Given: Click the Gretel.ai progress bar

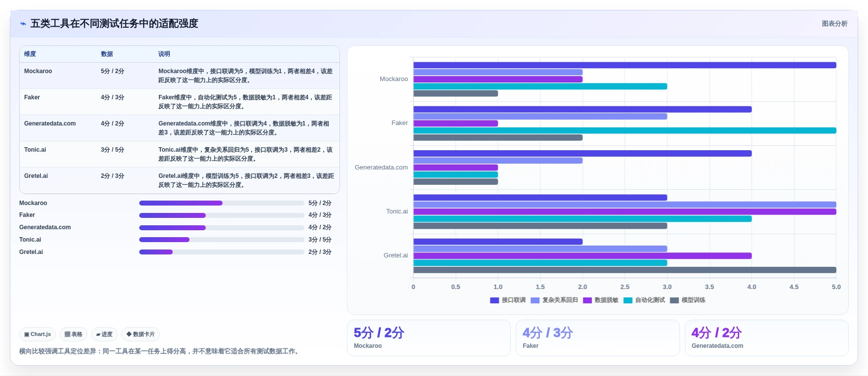Looking at the screenshot, I should 222,252.
